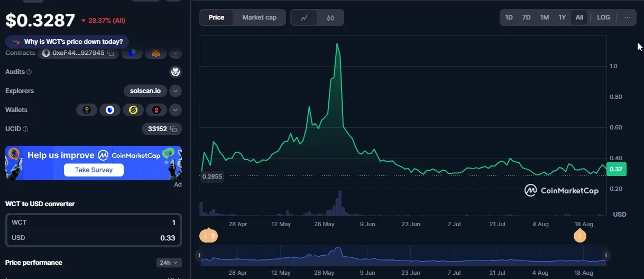Copy the 0xeF44...927945 contract address
This screenshot has width=644, height=279.
[x=111, y=53]
